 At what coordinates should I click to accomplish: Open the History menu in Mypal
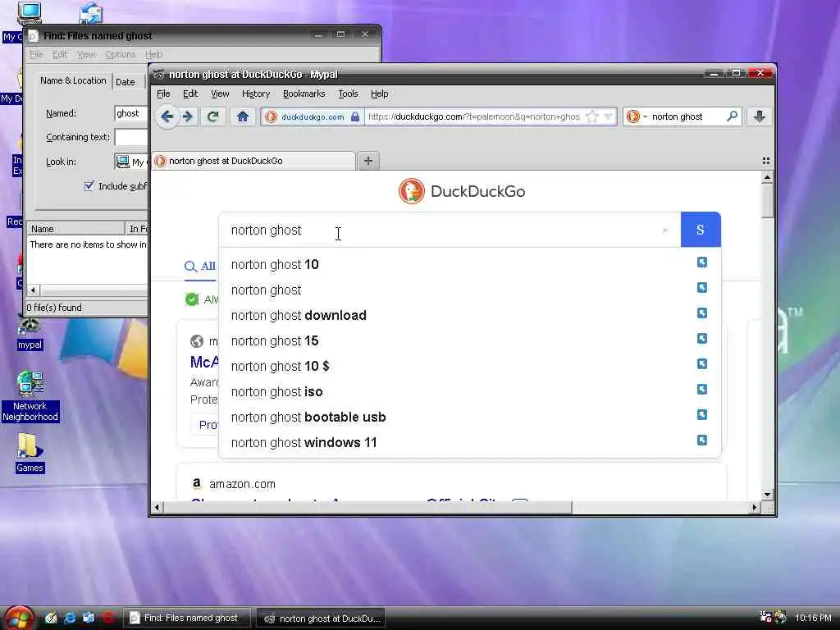(x=256, y=94)
